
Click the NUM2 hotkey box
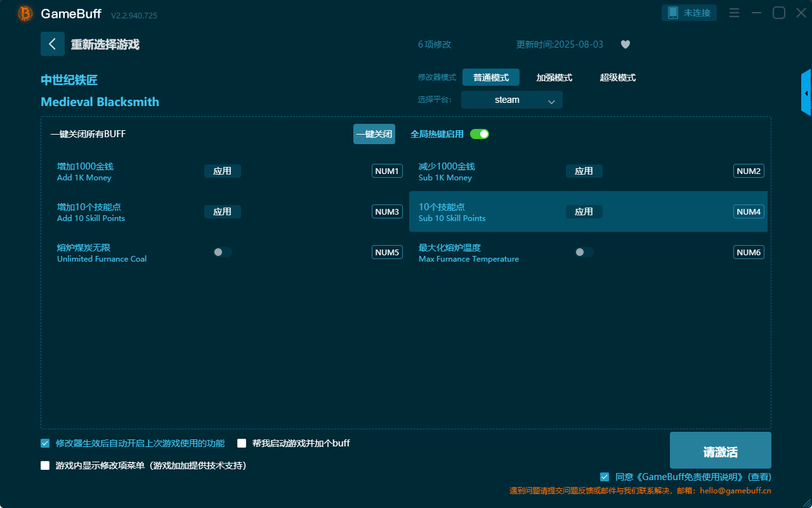pos(749,171)
